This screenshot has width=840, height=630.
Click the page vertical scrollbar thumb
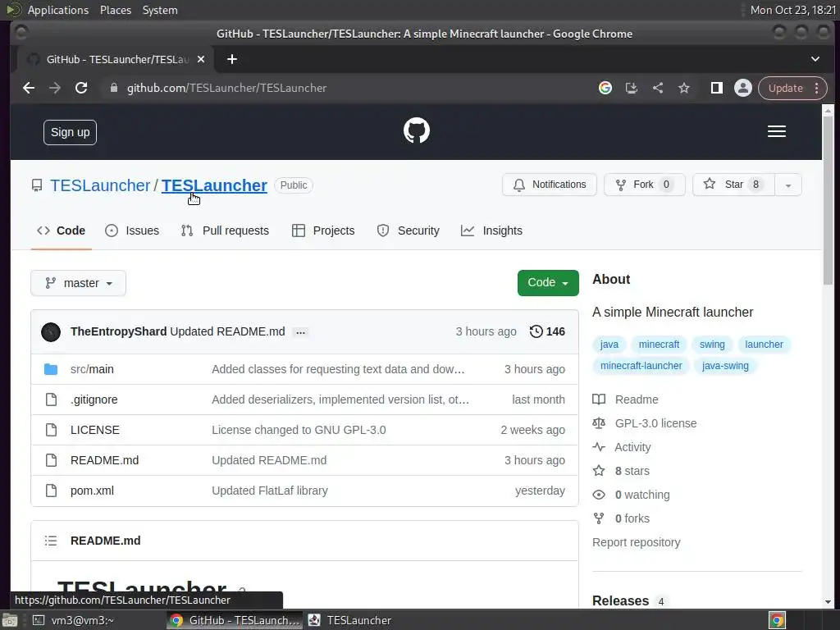pos(828,201)
